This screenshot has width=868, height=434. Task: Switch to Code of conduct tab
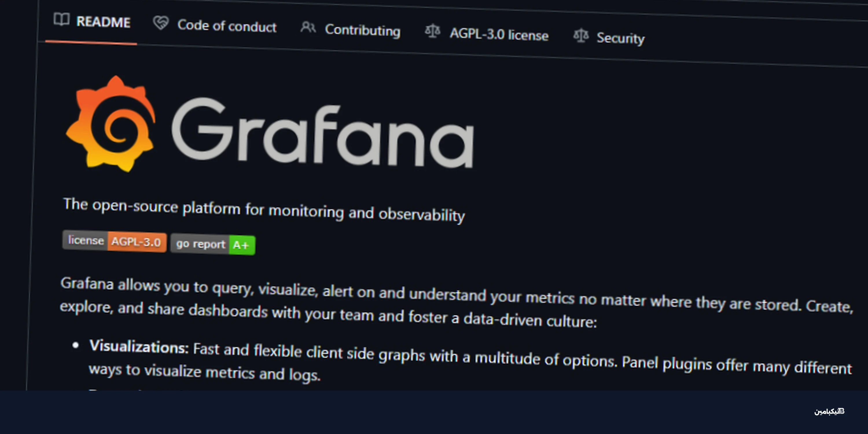[215, 25]
